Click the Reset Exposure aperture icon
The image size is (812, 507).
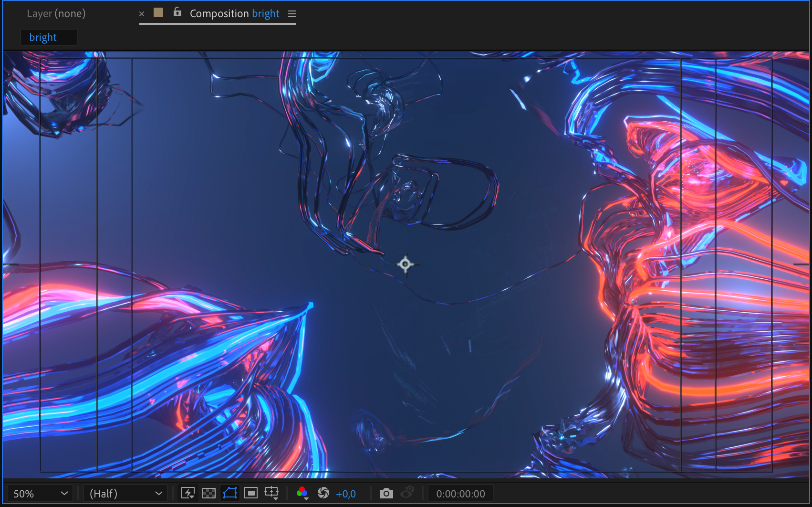[323, 493]
